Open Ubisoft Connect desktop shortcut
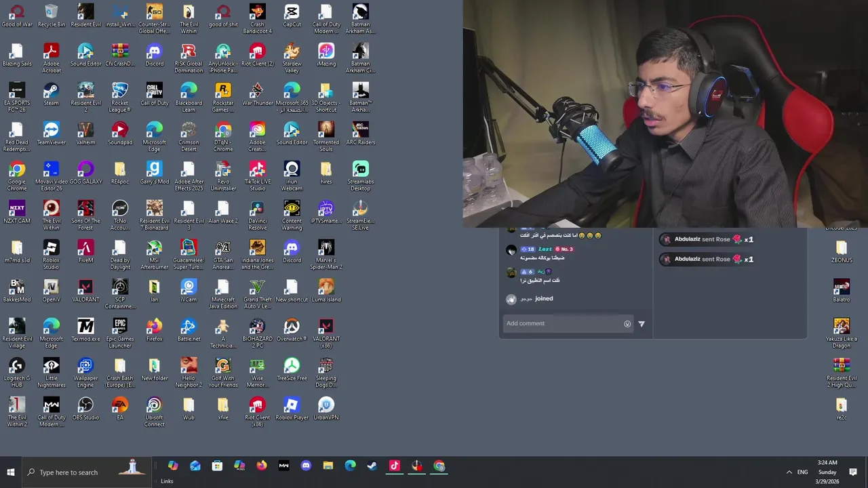The height and width of the screenshot is (488, 868). click(155, 412)
